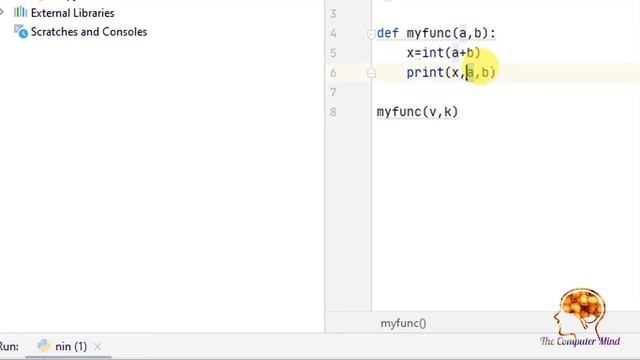Click fold end marker on line 6
The width and height of the screenshot is (640, 360).
[x=371, y=73]
